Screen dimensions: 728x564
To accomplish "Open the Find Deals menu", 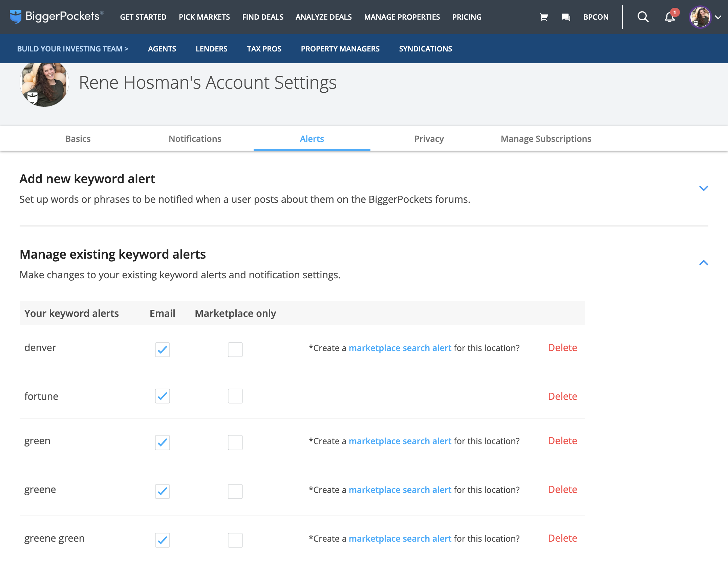I will (263, 17).
